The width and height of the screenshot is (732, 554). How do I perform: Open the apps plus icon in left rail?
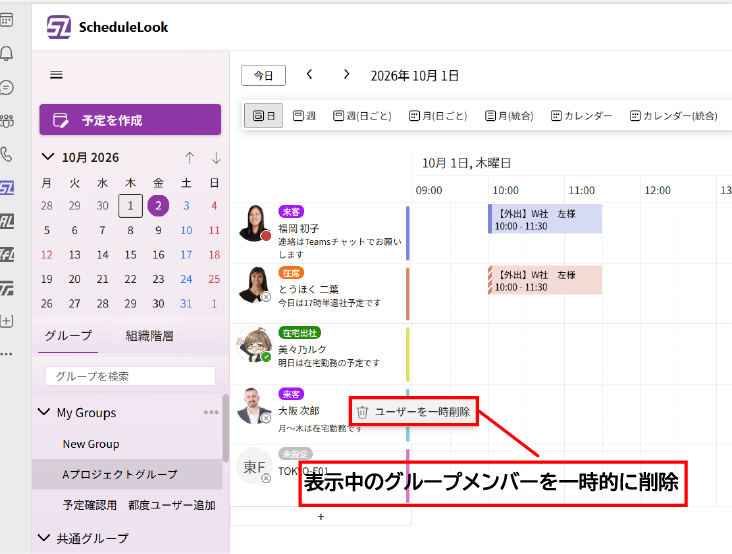point(7,321)
